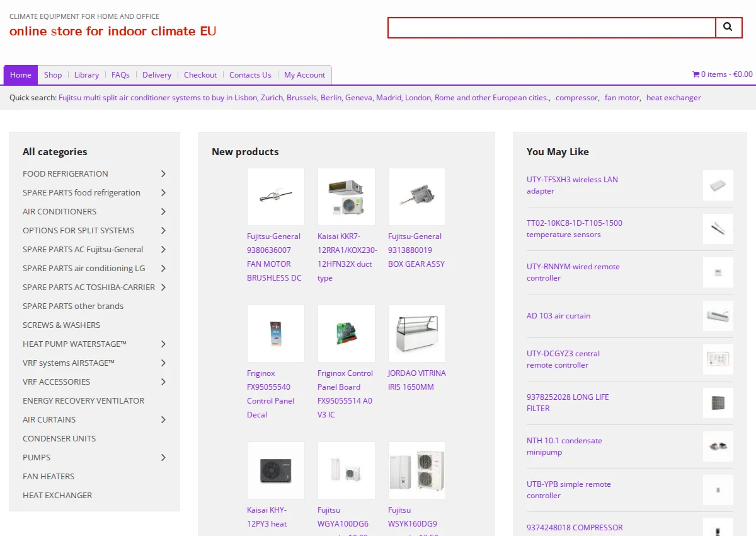This screenshot has height=536, width=756.
Task: Open the PUMPS category label
Action: coord(37,457)
